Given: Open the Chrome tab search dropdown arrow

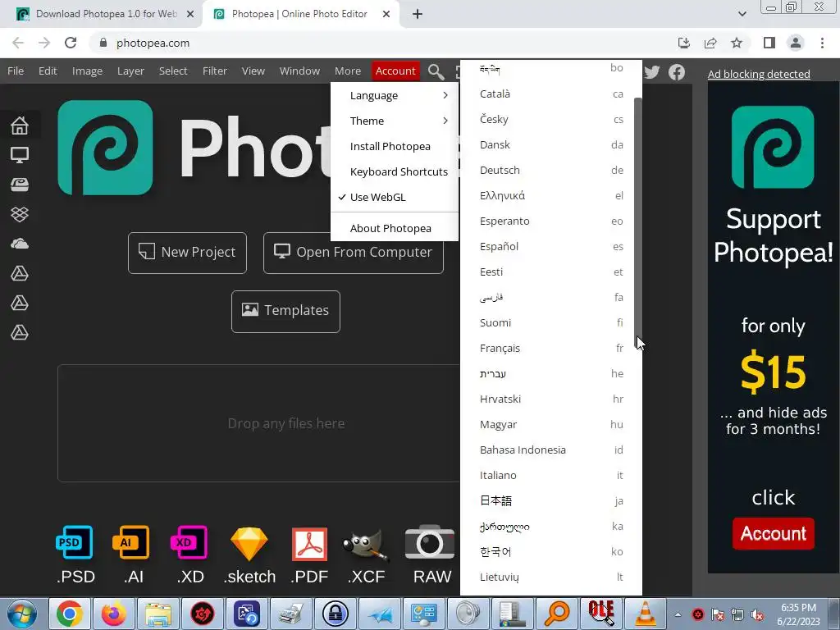Looking at the screenshot, I should pos(742,14).
